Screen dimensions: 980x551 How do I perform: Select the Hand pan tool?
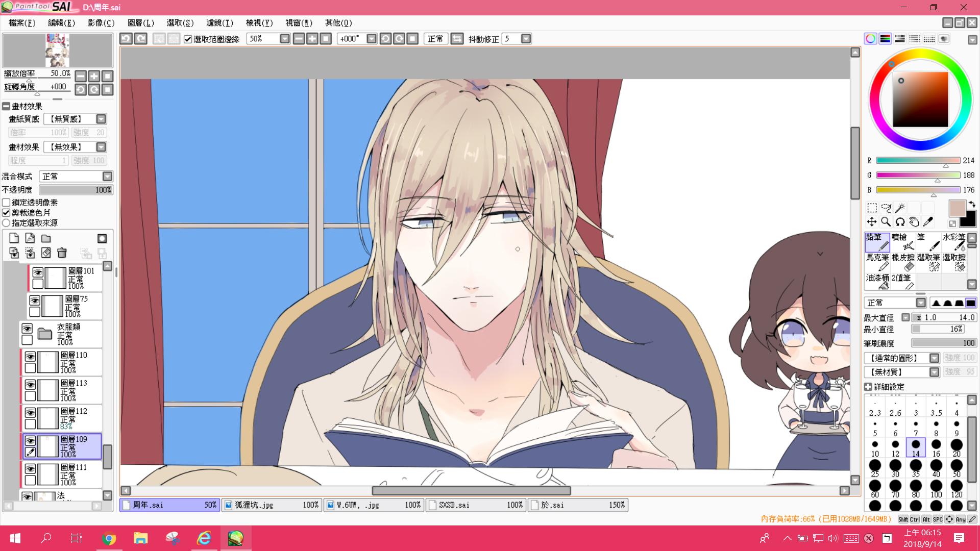(x=914, y=221)
